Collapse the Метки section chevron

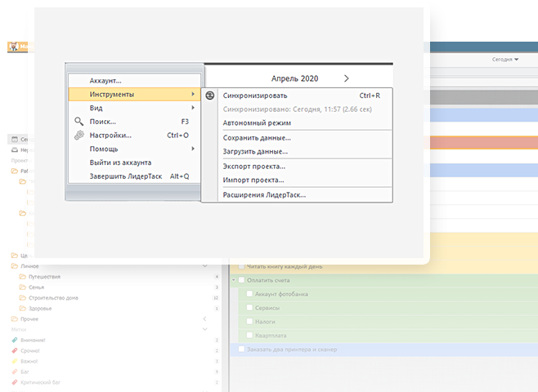coord(205,329)
